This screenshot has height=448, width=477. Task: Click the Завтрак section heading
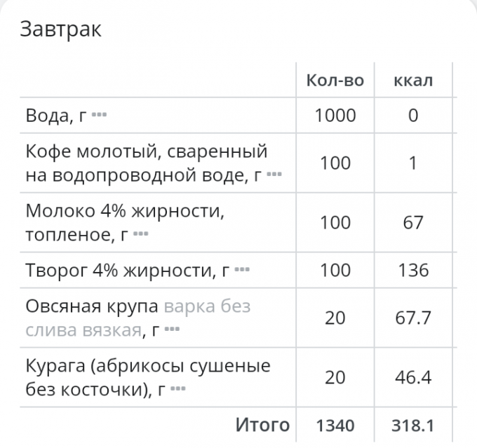[60, 29]
